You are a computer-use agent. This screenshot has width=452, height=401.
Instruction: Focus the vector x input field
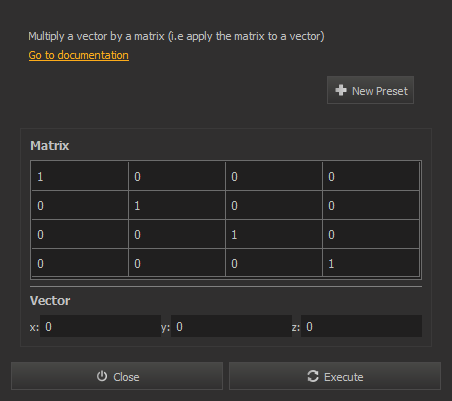click(100, 326)
